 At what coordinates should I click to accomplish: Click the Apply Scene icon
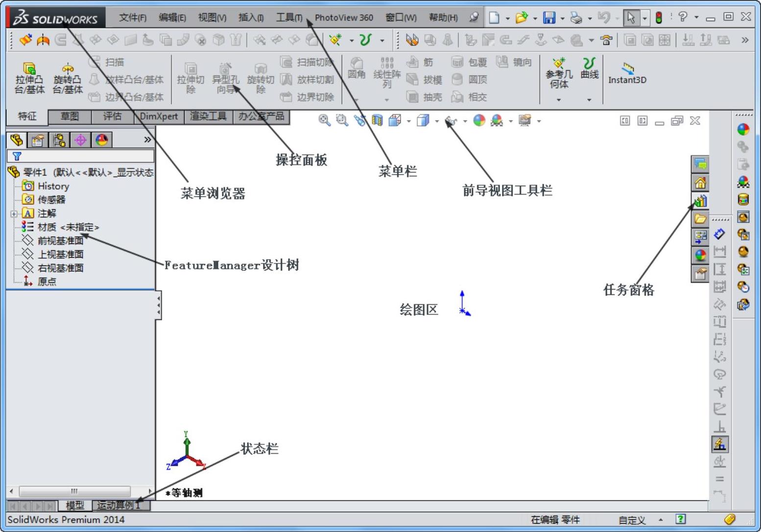[497, 121]
